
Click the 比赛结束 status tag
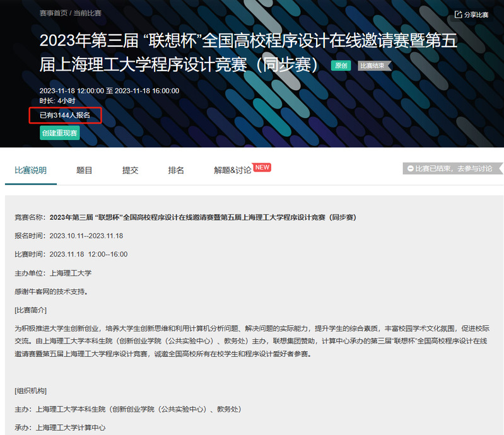(374, 66)
